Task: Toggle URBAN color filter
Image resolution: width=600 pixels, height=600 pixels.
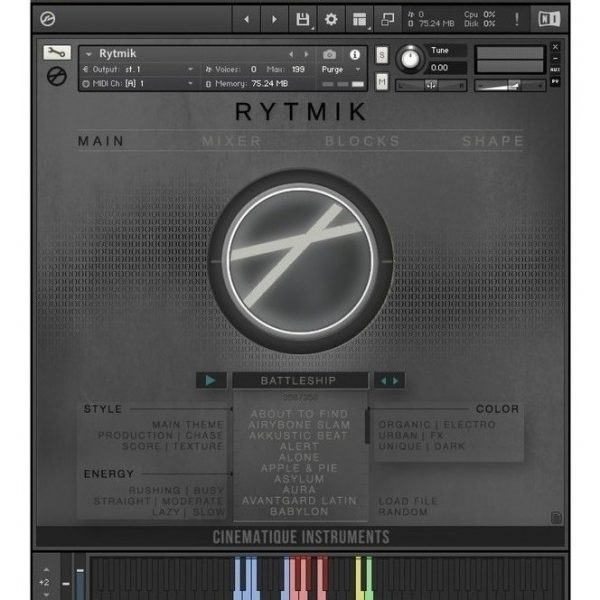Action: click(398, 435)
